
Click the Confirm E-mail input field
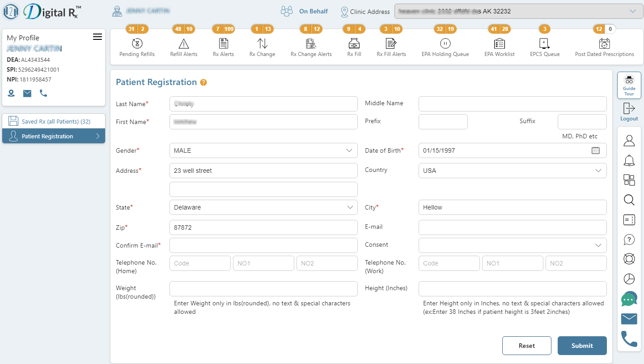[x=263, y=245]
